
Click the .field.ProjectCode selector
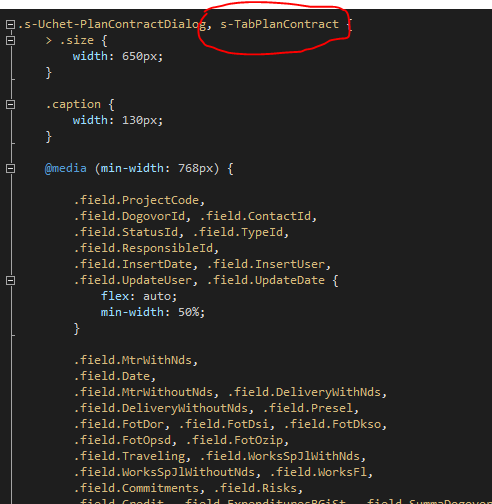click(136, 200)
